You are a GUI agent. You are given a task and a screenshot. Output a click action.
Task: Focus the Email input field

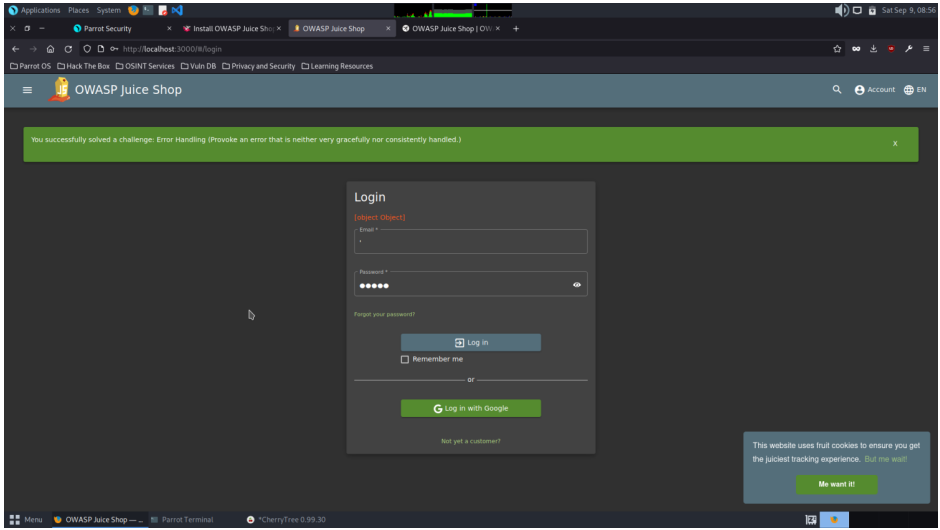tap(471, 241)
